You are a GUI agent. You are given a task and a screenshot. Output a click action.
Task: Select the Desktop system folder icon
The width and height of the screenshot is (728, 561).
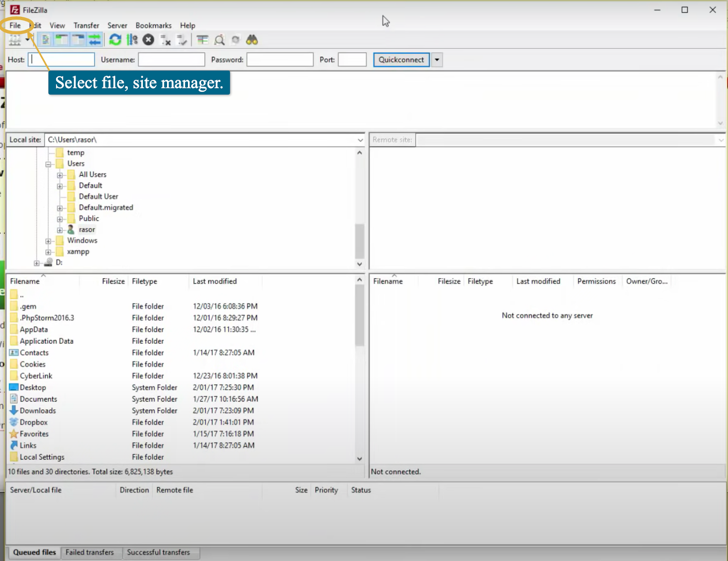click(14, 388)
